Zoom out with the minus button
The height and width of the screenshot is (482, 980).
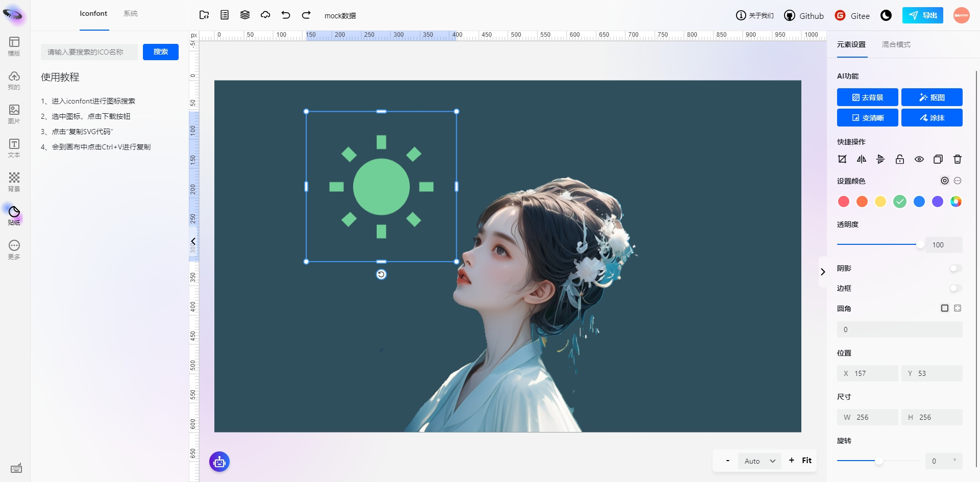pyautogui.click(x=727, y=461)
